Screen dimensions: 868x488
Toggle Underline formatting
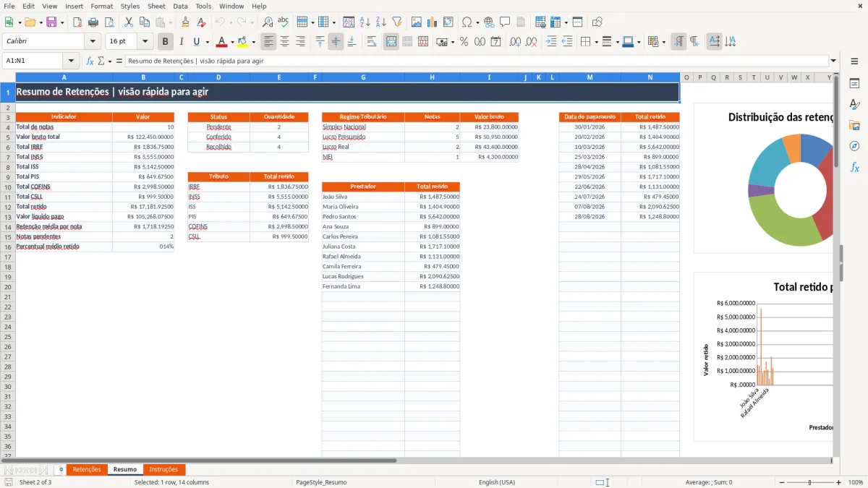[x=197, y=42]
